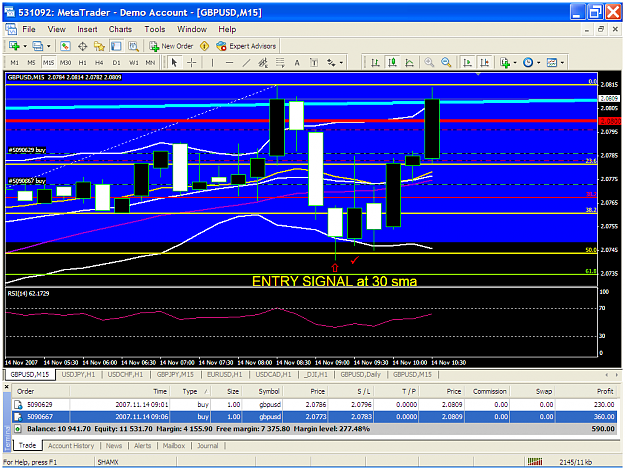Open the Charts menu
625x470 pixels.
tap(120, 29)
